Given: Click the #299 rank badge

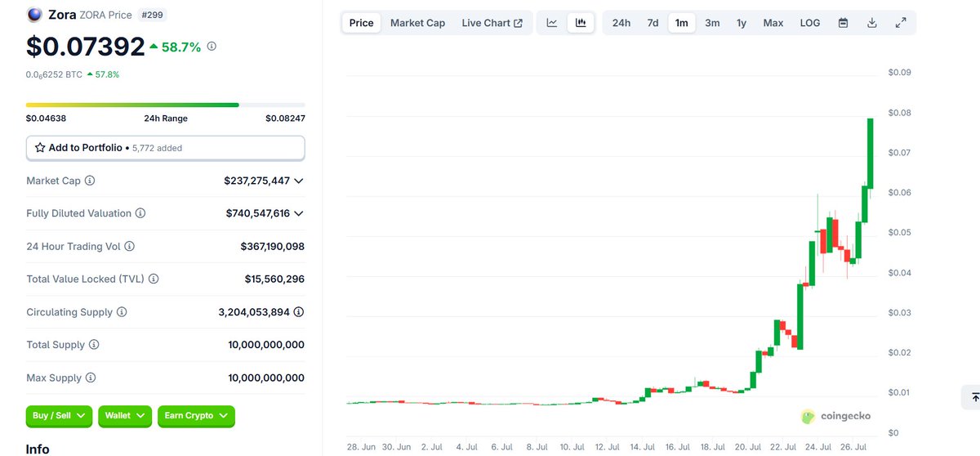Looking at the screenshot, I should pyautogui.click(x=154, y=15).
